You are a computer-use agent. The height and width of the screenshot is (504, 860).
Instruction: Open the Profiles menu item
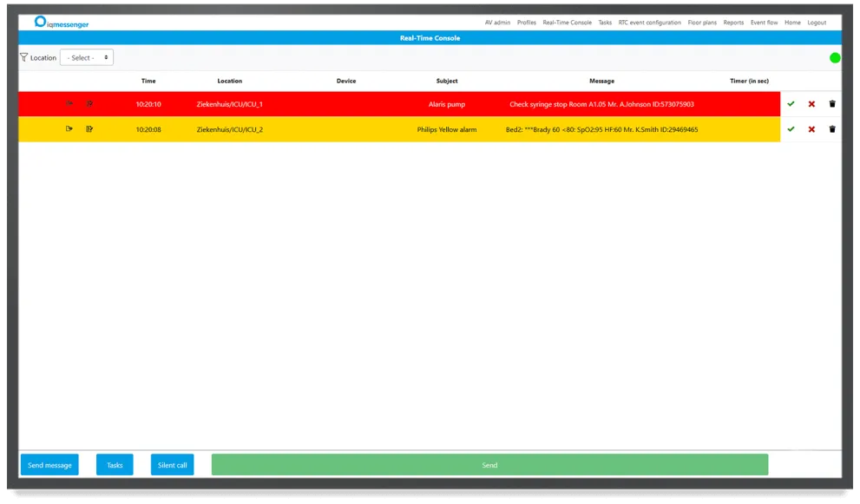point(527,23)
